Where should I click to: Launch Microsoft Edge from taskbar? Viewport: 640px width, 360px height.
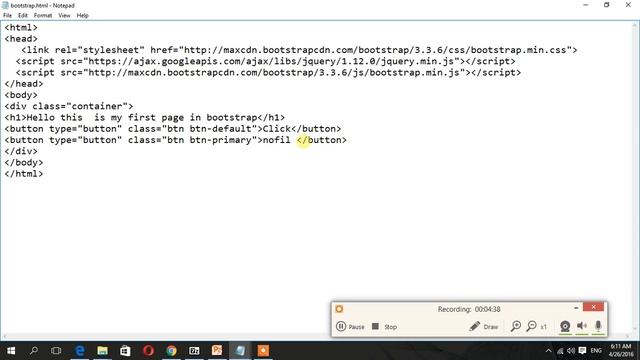(x=80, y=351)
